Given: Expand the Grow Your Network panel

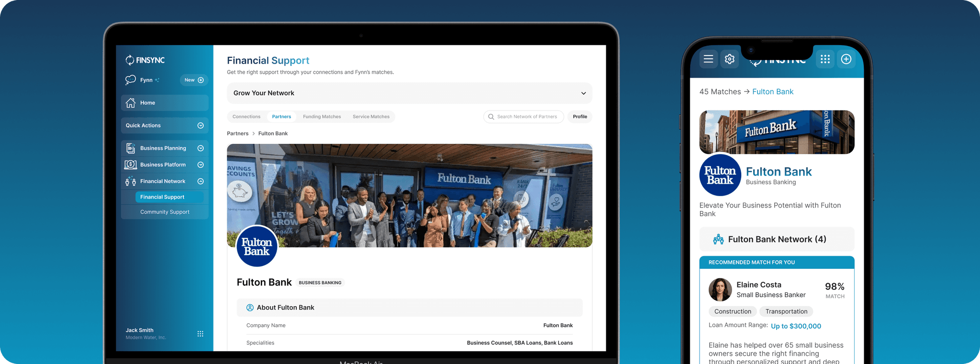Looking at the screenshot, I should pyautogui.click(x=410, y=93).
